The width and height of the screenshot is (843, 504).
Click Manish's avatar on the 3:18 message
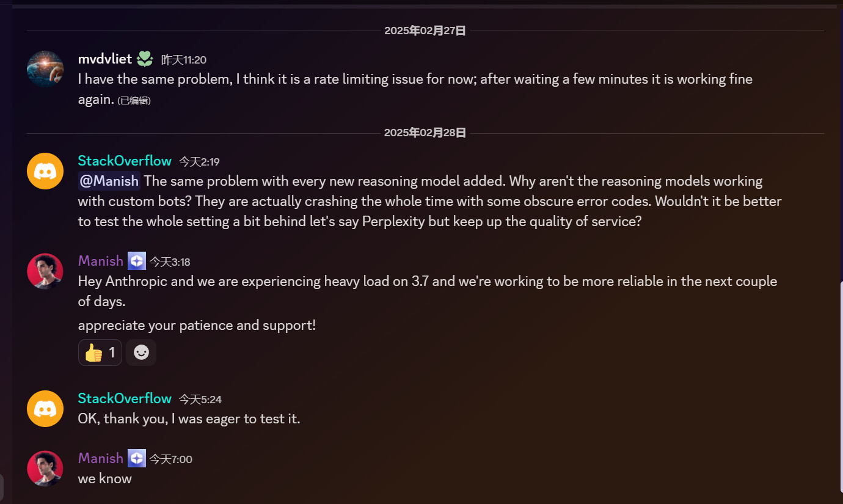point(45,271)
